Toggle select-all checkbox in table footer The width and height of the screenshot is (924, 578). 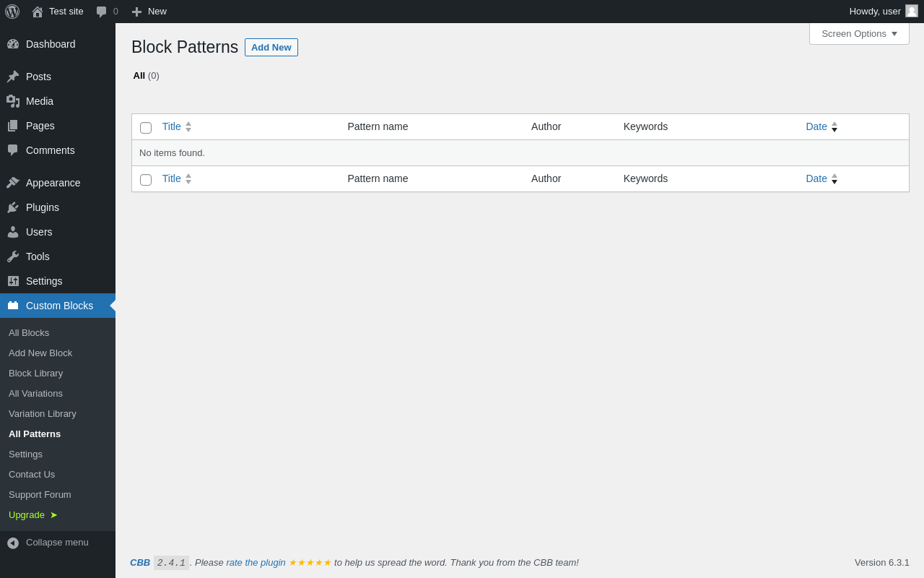point(146,180)
